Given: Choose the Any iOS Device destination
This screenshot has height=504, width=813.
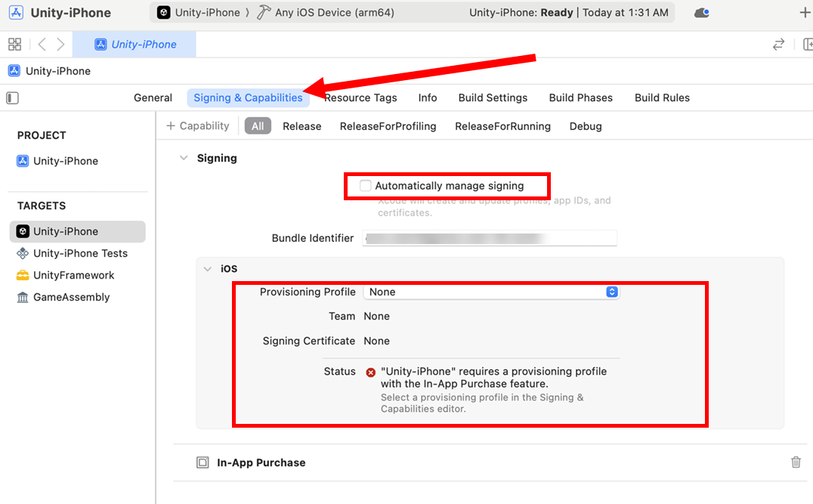Looking at the screenshot, I should (326, 12).
